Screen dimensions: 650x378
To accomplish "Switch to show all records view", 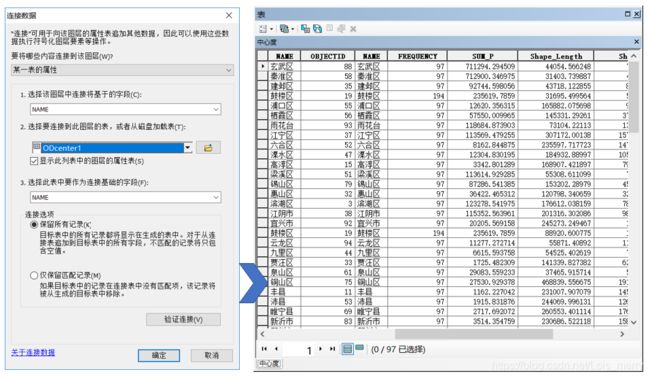I will [347, 349].
